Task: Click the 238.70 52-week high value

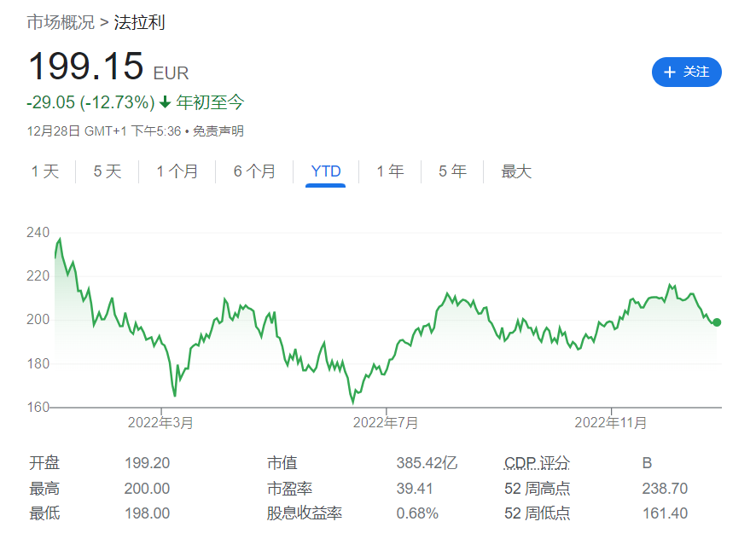Action: [665, 489]
